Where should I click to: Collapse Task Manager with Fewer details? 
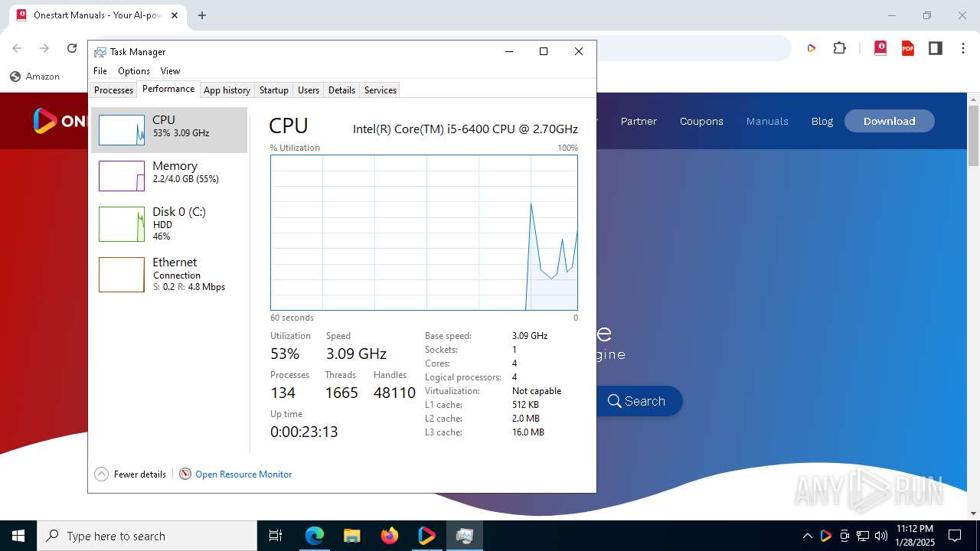pyautogui.click(x=130, y=474)
